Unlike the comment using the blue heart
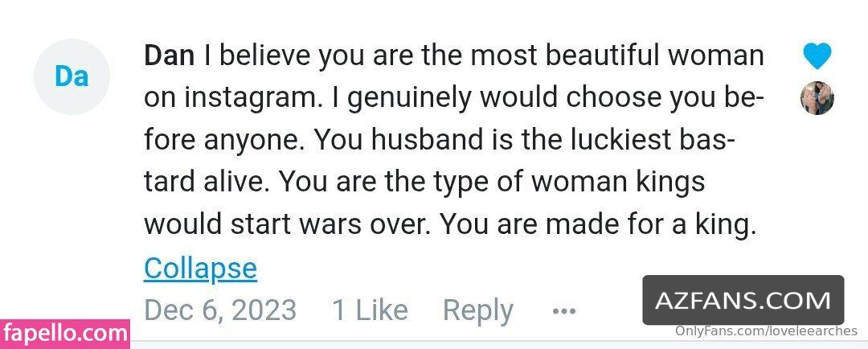 click(x=817, y=56)
